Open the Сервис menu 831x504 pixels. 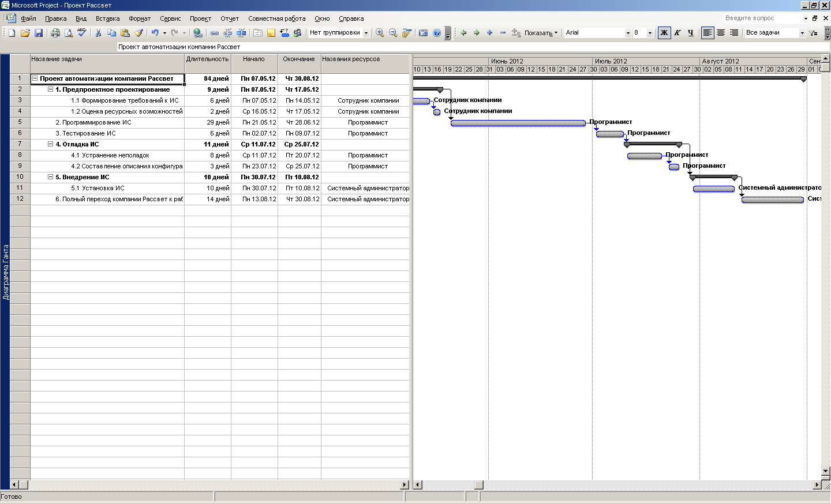pyautogui.click(x=170, y=18)
